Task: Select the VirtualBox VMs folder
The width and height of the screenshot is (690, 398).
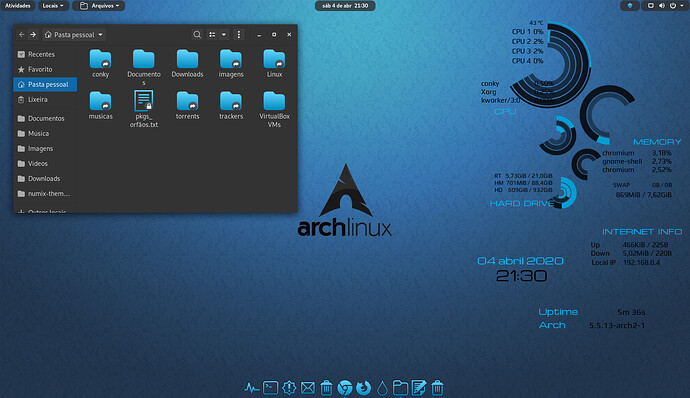Action: coord(274,109)
